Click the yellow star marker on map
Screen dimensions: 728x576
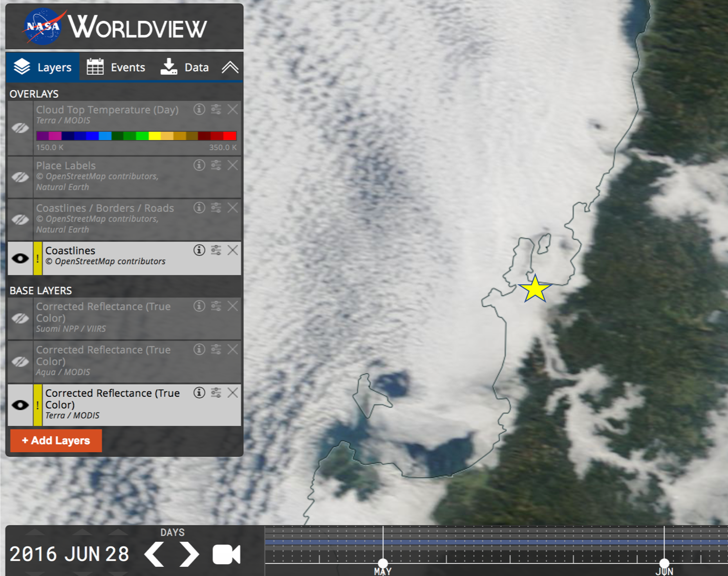coord(535,289)
